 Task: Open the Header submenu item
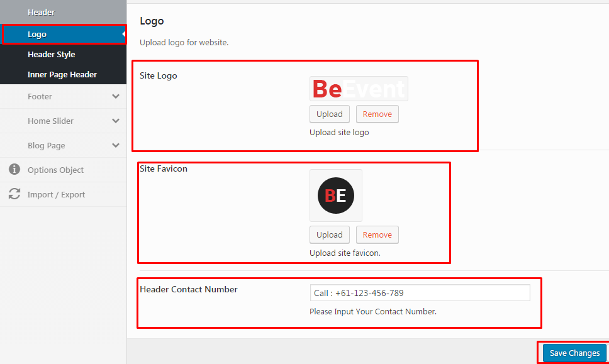(41, 13)
